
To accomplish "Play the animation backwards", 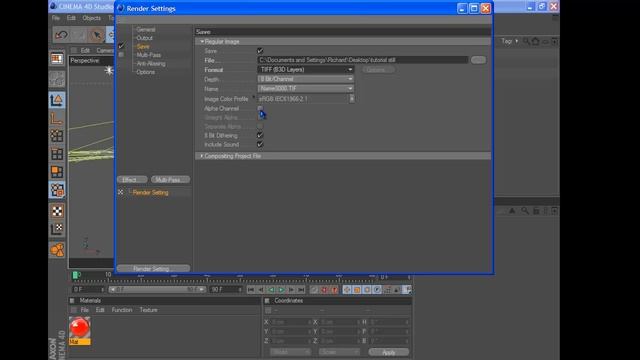I will pos(271,290).
